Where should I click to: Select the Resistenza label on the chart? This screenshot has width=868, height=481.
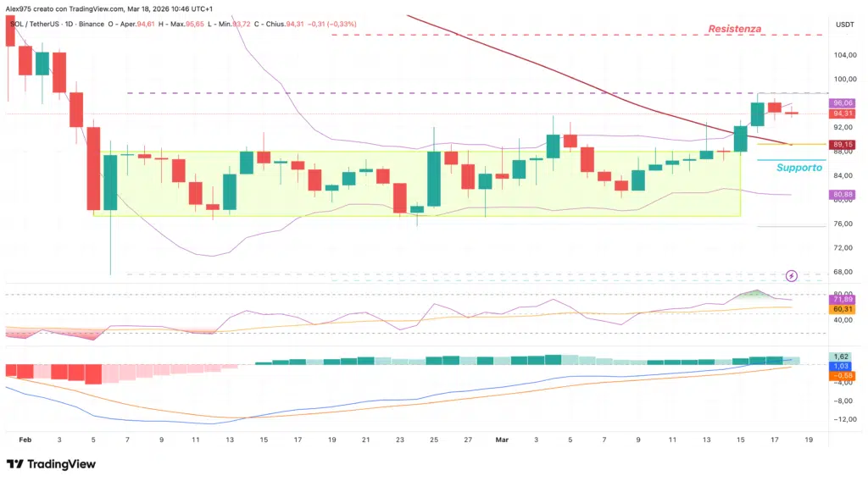coord(734,29)
